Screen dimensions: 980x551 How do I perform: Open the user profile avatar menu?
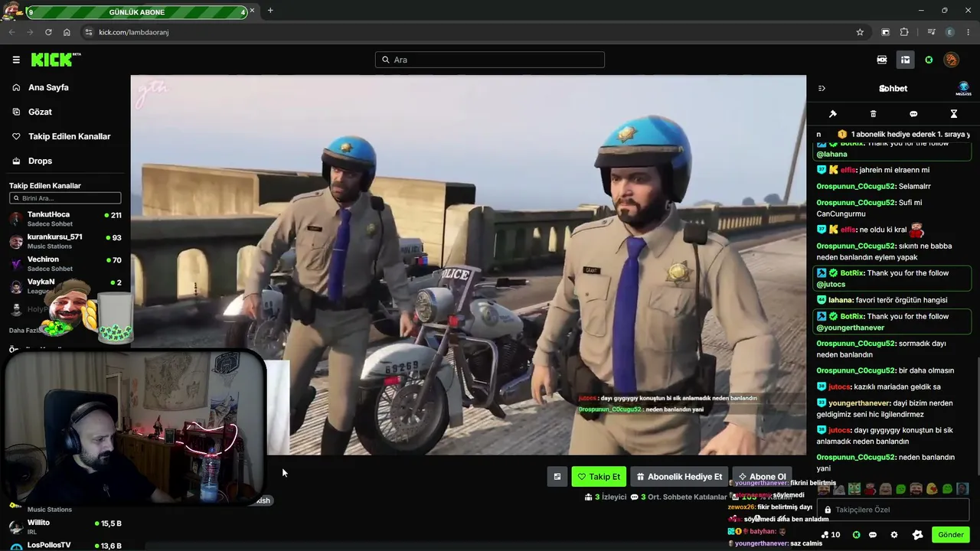[x=951, y=60]
